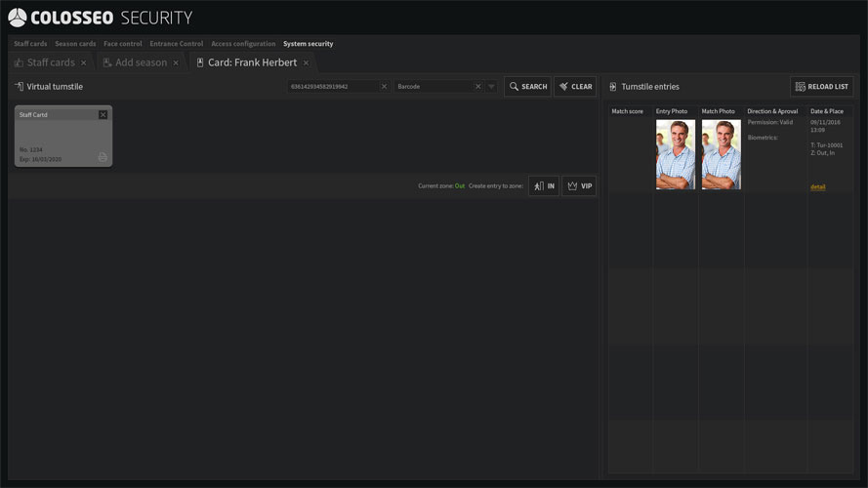Screen dimensions: 868x488
Task: Create entry to VIP zone
Action: 579,185
